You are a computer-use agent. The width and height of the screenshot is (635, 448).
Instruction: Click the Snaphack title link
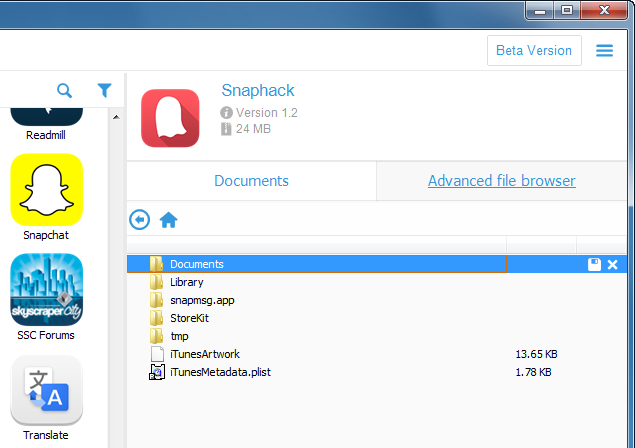[x=258, y=90]
